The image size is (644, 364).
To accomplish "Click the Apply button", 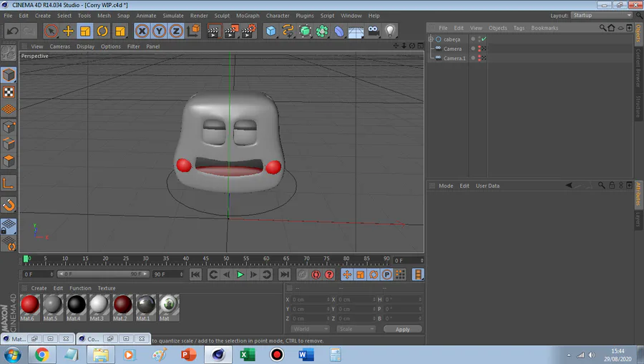I will pyautogui.click(x=402, y=329).
